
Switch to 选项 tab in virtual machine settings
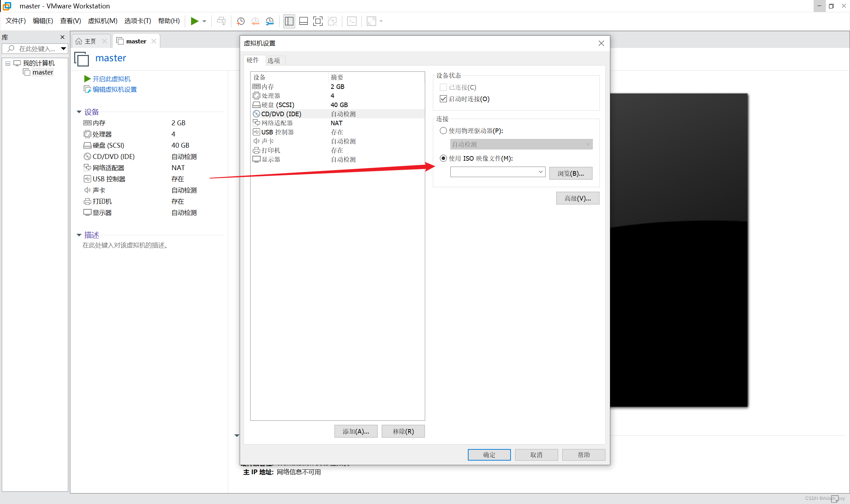click(274, 60)
